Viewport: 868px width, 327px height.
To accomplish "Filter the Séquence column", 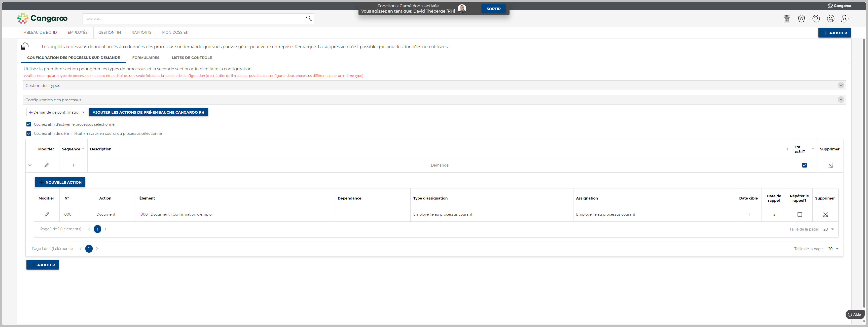I will tap(83, 149).
